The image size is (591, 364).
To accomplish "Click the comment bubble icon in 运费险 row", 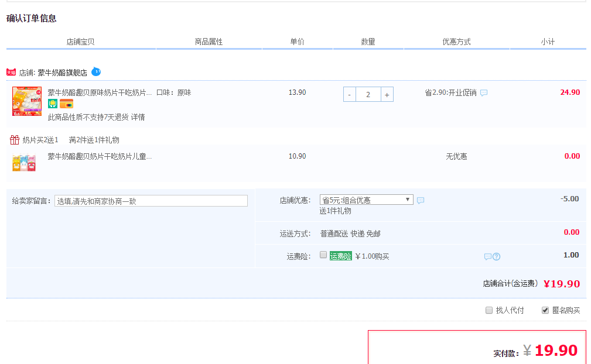I will 488,257.
